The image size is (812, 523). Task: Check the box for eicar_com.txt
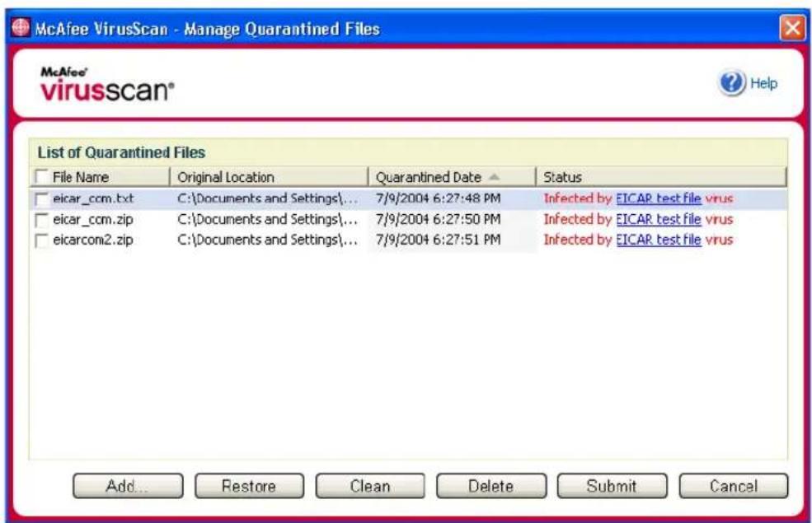tap(41, 199)
